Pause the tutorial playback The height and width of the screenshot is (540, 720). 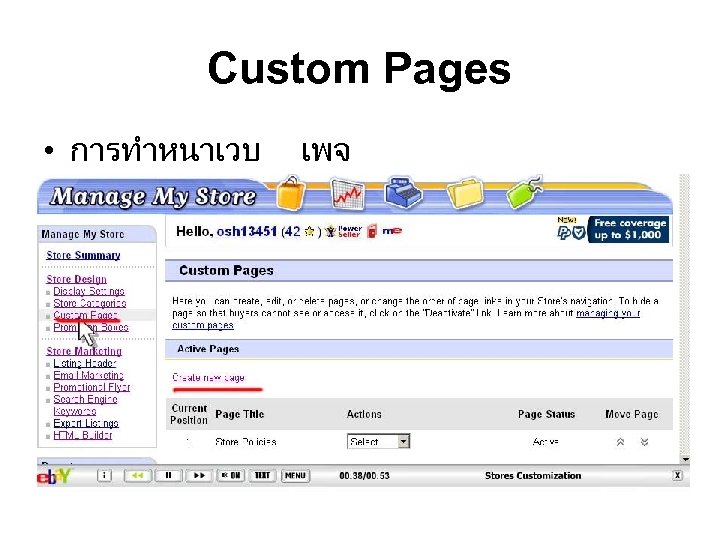pos(168,475)
